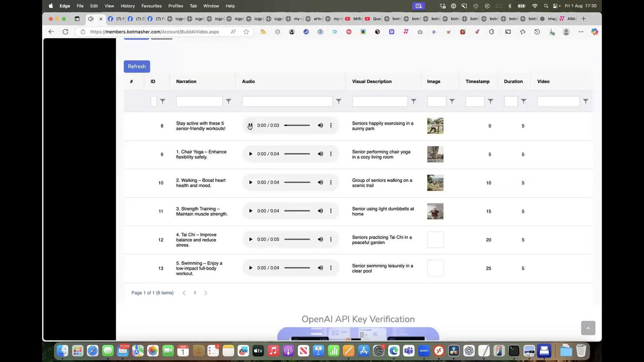Viewport: 644px width, 362px height.
Task: Open Edge settings and more menu
Action: click(x=581, y=32)
